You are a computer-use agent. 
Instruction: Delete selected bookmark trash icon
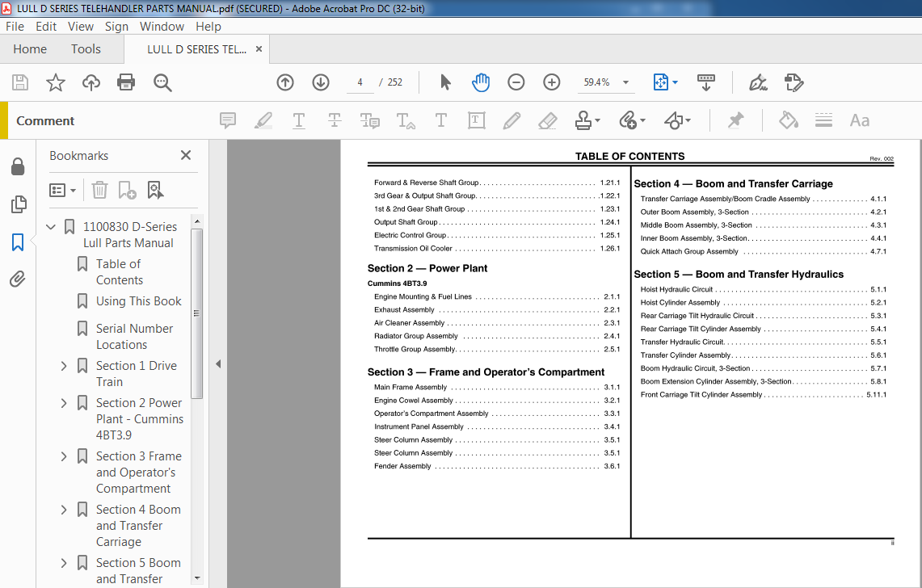pos(99,190)
